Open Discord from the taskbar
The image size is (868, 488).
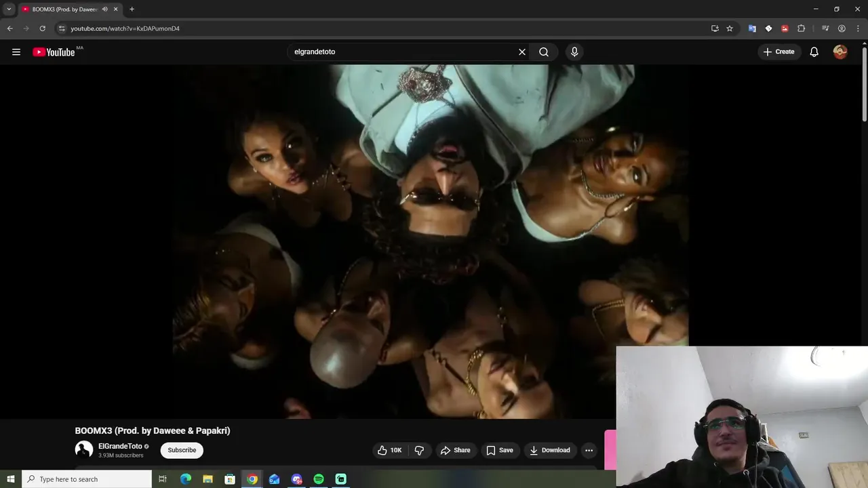[296, 479]
